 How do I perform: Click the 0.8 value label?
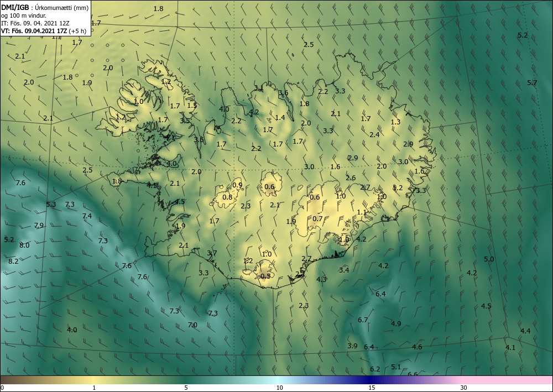click(227, 197)
